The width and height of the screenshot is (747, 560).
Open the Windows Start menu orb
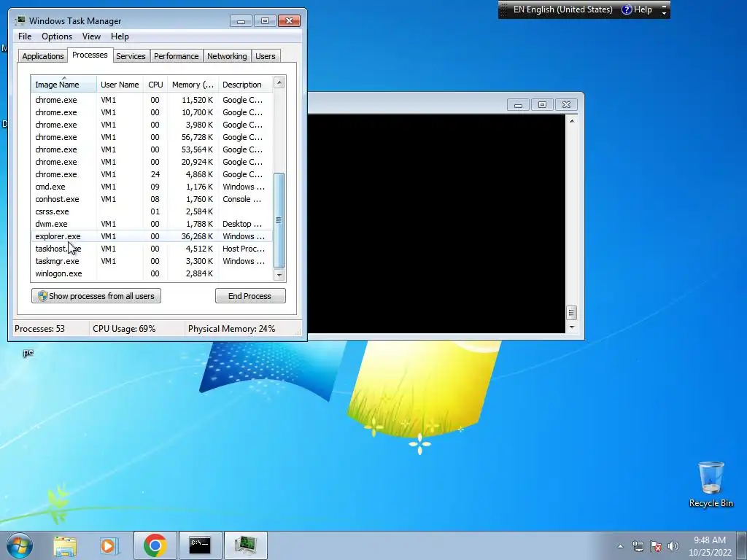click(20, 545)
